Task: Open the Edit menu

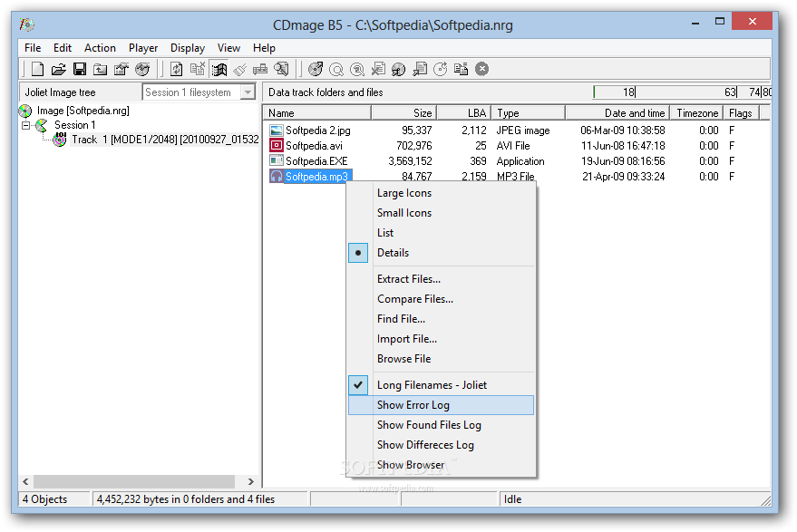Action: pyautogui.click(x=63, y=48)
